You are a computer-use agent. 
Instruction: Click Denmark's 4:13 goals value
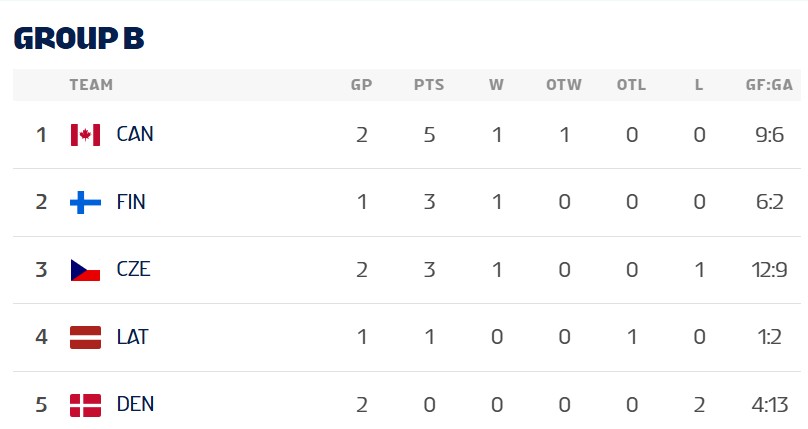(x=769, y=405)
